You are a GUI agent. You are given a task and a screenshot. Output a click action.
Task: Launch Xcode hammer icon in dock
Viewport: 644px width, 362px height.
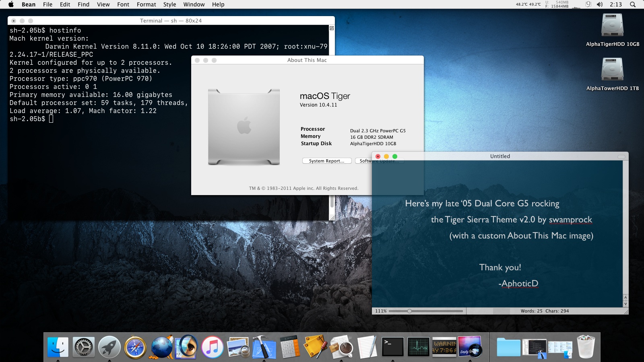pyautogui.click(x=264, y=347)
